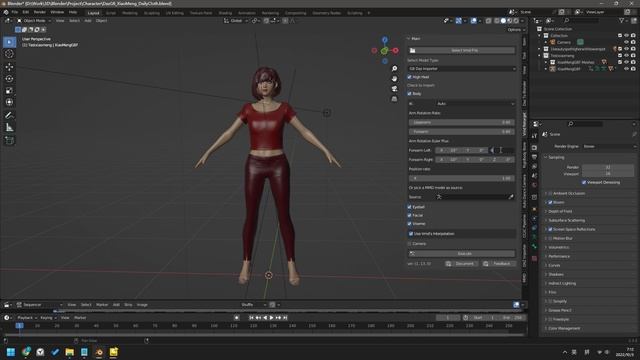Open the File menu

coord(15,12)
